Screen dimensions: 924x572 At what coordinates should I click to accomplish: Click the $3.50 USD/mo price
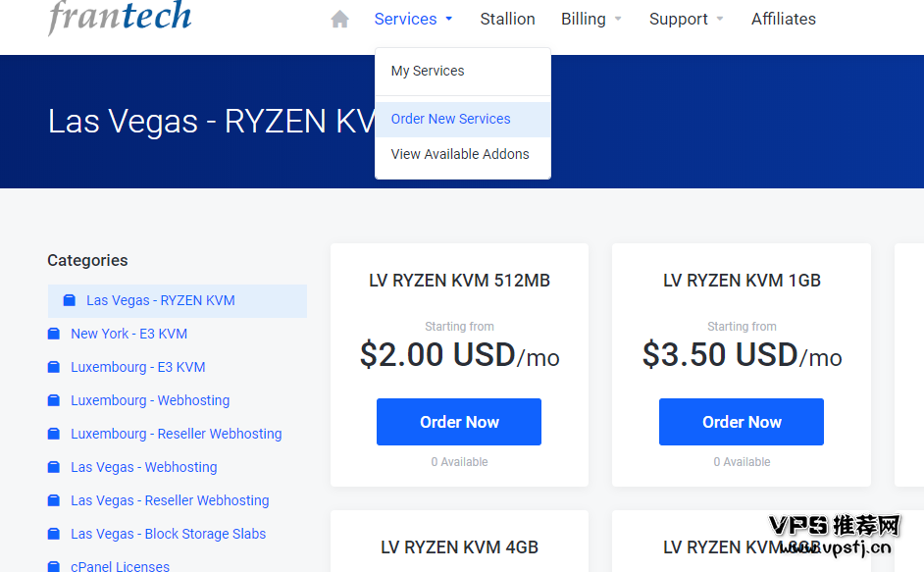(x=742, y=355)
